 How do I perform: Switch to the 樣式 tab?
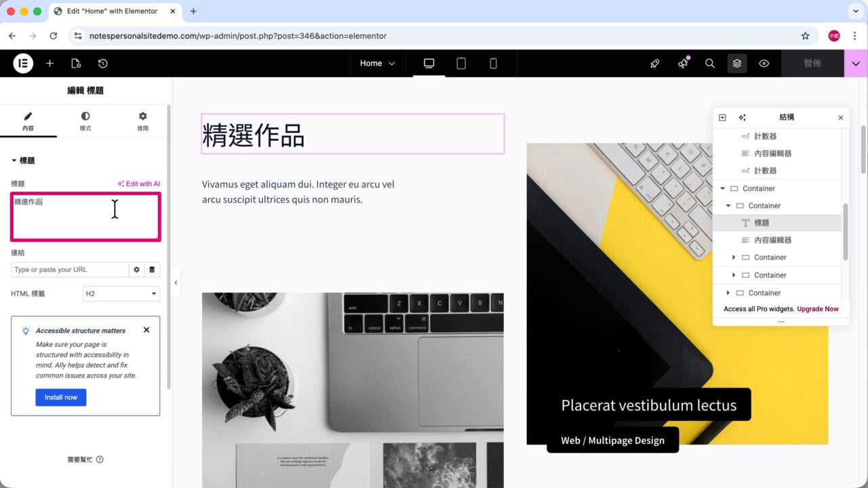[x=85, y=121]
